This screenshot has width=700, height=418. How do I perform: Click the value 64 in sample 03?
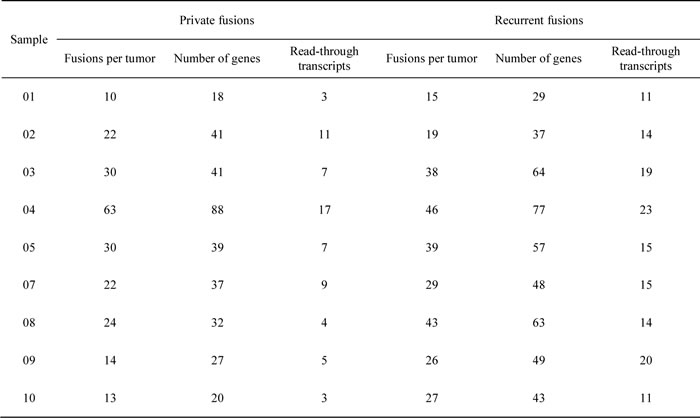click(539, 172)
